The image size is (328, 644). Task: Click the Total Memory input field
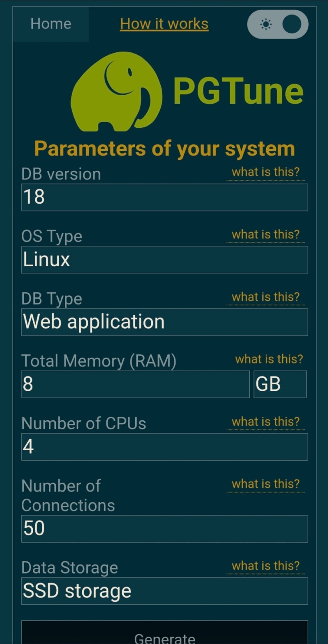(135, 384)
